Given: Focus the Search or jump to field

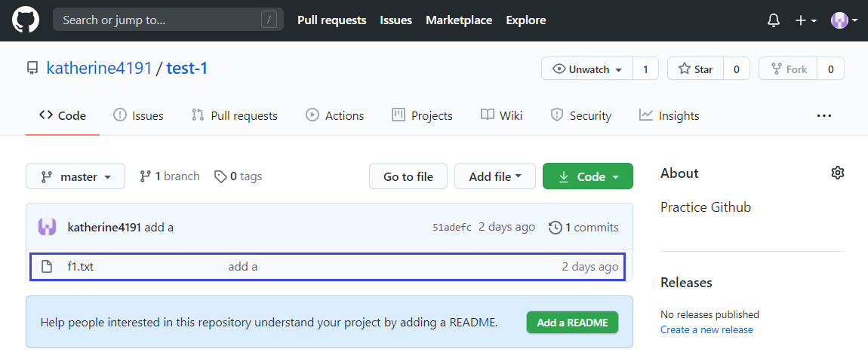Looking at the screenshot, I should pos(168,20).
